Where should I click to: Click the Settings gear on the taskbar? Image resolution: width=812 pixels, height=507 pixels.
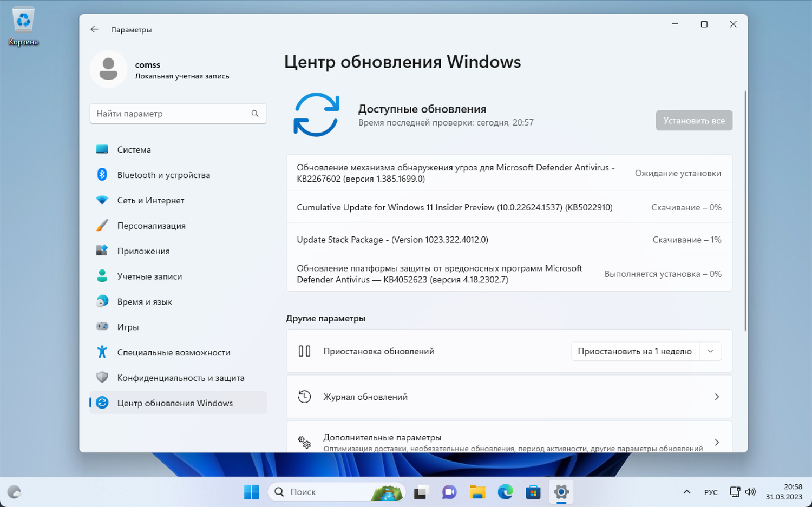click(x=561, y=492)
